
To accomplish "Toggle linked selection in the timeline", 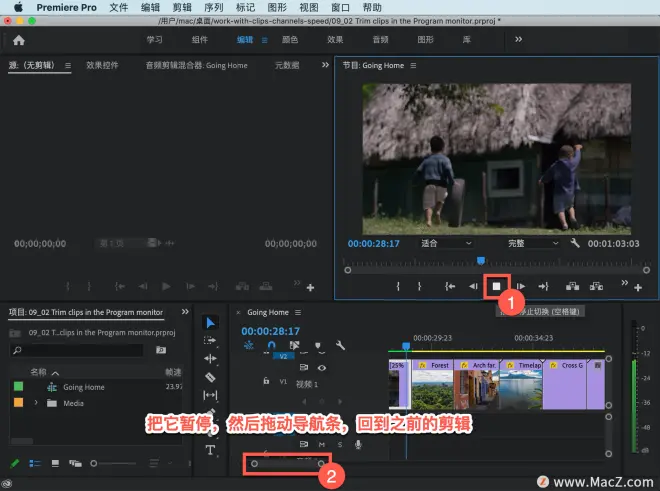I will point(295,346).
